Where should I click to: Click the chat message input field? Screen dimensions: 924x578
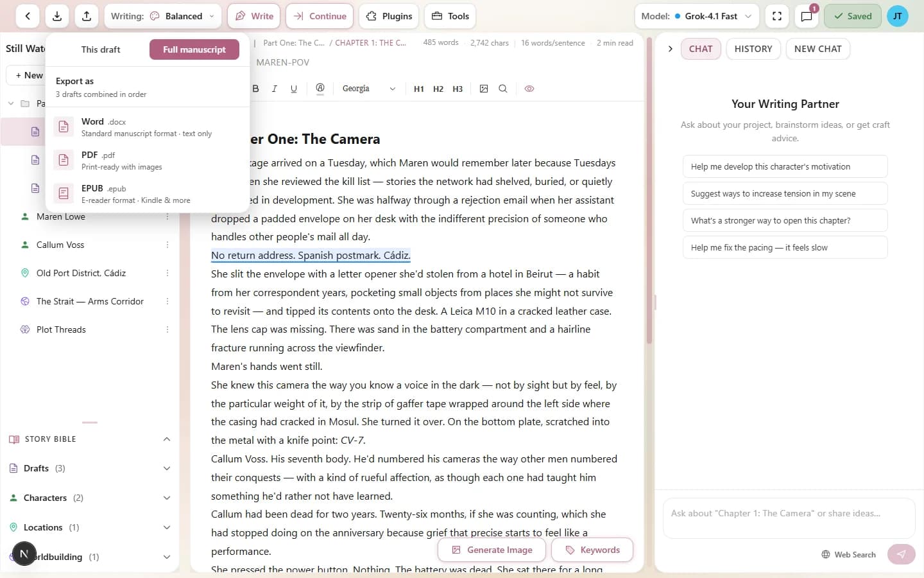coord(789,514)
